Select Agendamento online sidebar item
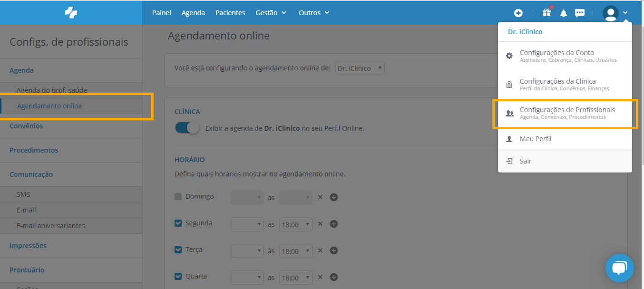Screen dimensions: 644x289 (x=71, y=106)
